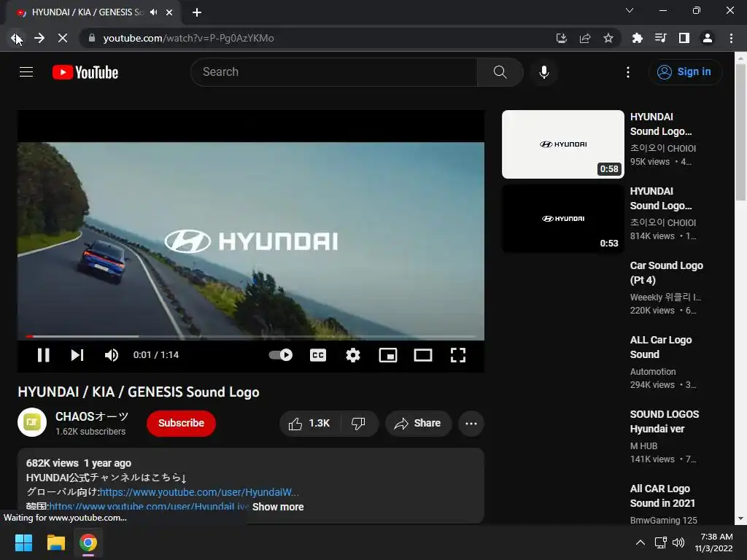
Task: Open ALL Car Logo Sound video
Action: pyautogui.click(x=660, y=346)
